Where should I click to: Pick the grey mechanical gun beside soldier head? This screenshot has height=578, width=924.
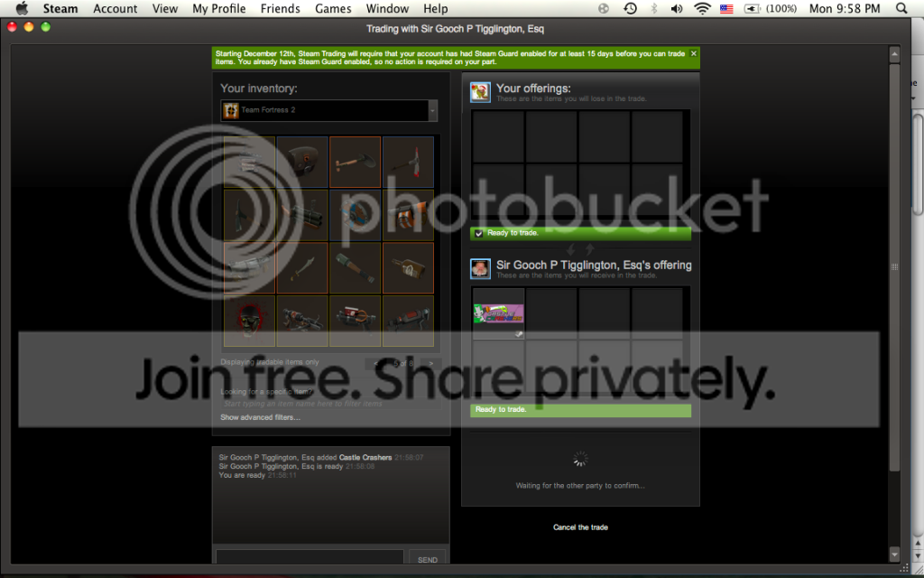pyautogui.click(x=302, y=321)
